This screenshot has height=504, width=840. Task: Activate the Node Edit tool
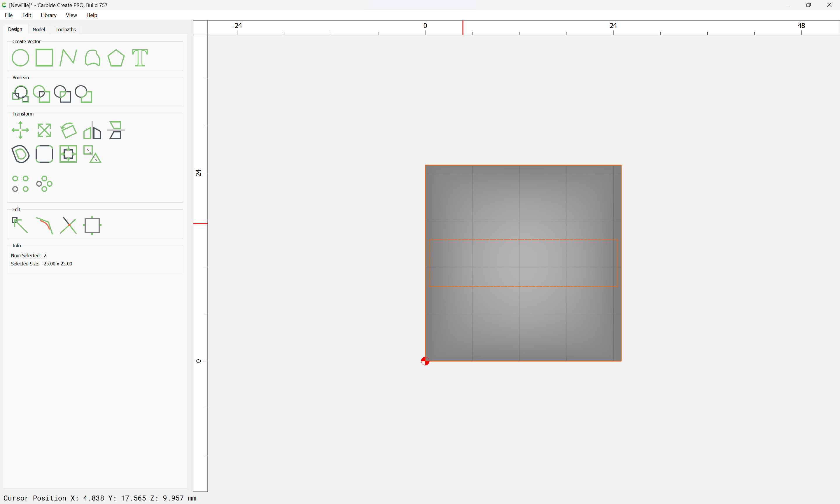20,225
